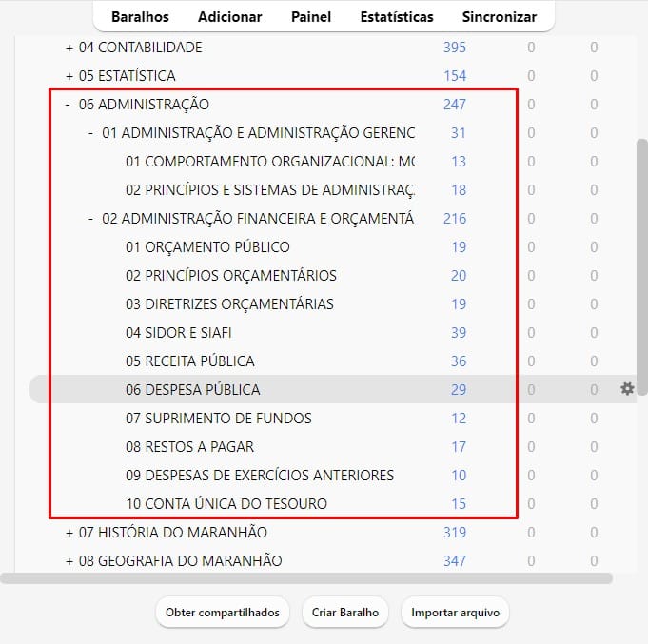Click new-card count 247 for ADMINISTRAÇÃO
The width and height of the screenshot is (648, 644).
coord(455,105)
